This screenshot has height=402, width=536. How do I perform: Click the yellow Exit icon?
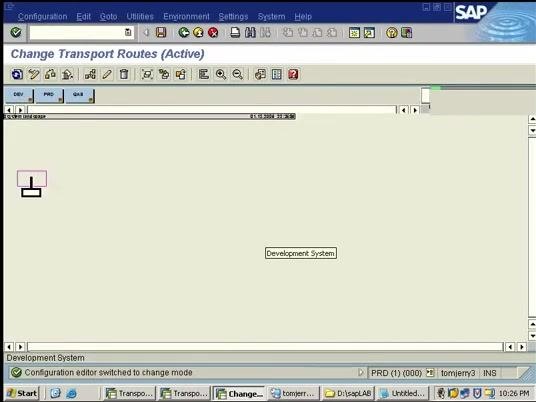198,33
